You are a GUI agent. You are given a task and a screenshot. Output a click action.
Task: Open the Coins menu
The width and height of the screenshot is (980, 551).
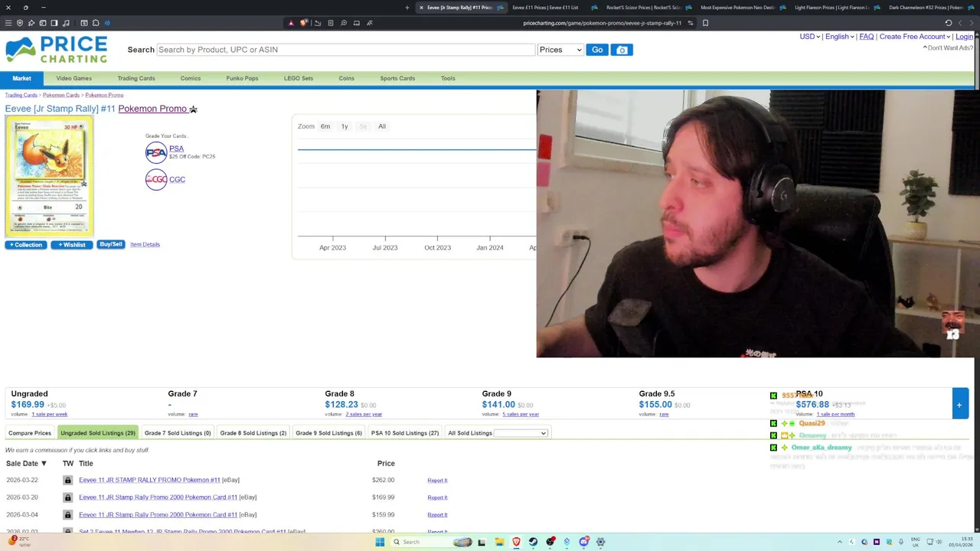coord(347,78)
